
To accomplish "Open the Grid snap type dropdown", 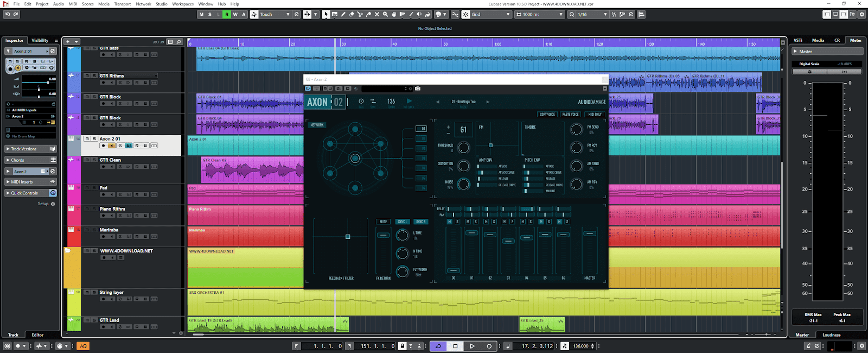I will point(491,15).
